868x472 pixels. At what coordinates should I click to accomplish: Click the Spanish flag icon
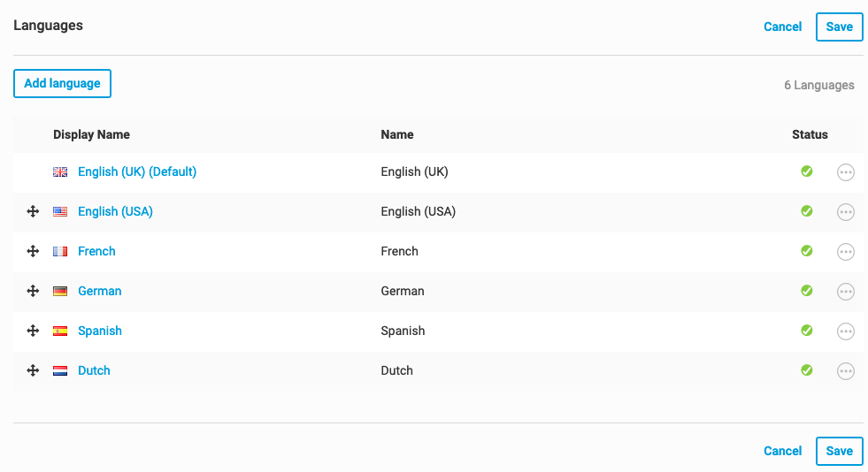tap(60, 331)
